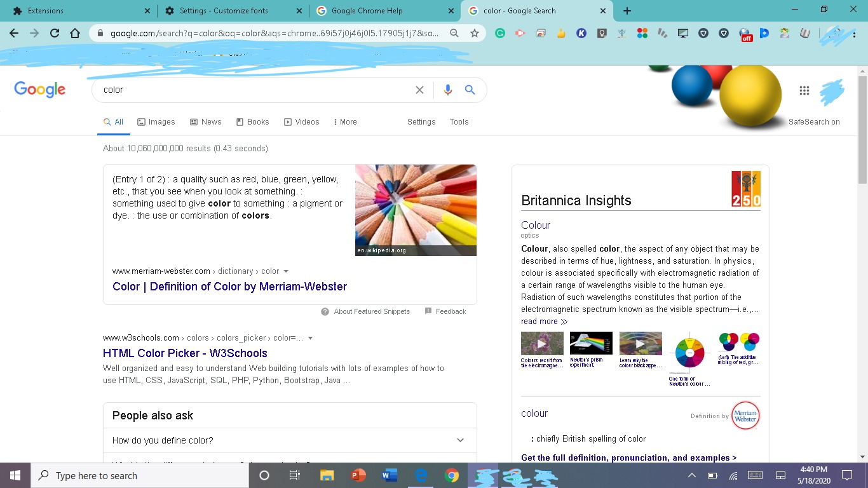Click the zoom magnifier in address bar
This screenshot has height=488, width=868.
point(454,33)
